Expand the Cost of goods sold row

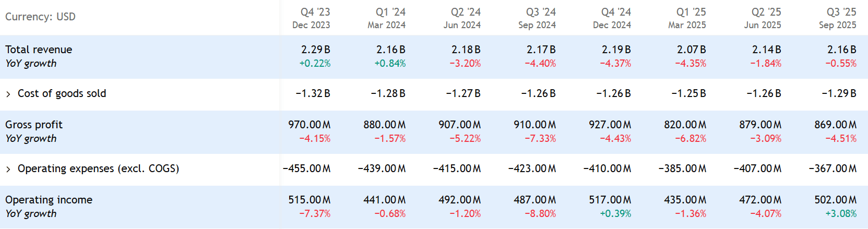(8, 94)
